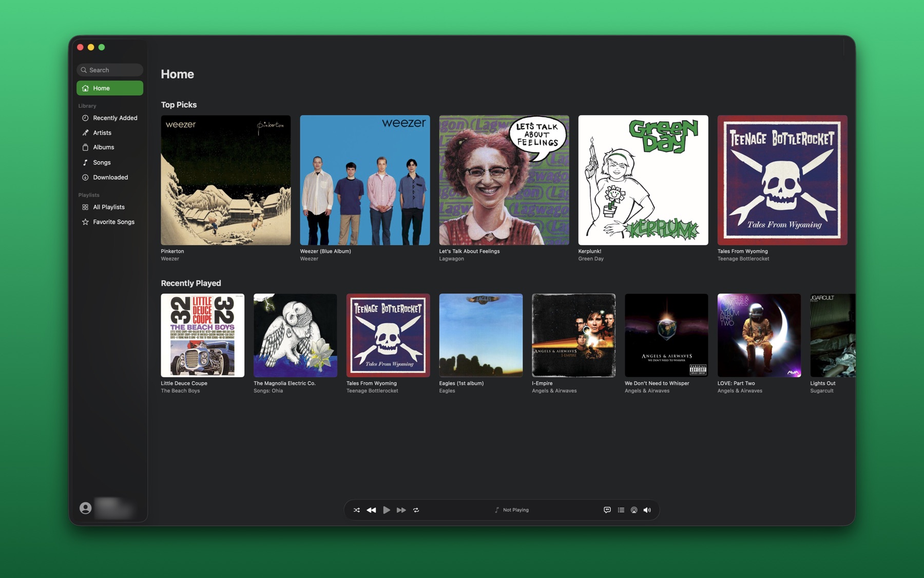Viewport: 924px width, 578px height.
Task: Click Weezer artist link under Pinkerton
Action: tap(170, 259)
